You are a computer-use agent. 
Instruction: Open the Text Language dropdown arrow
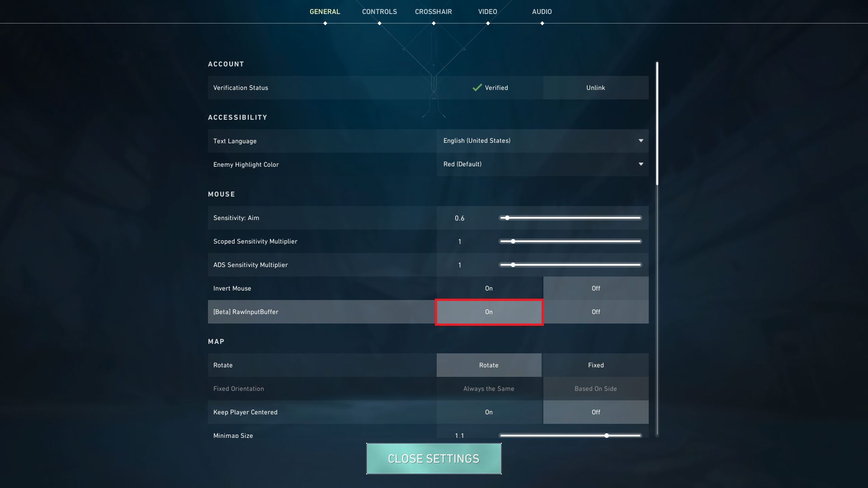pos(641,141)
